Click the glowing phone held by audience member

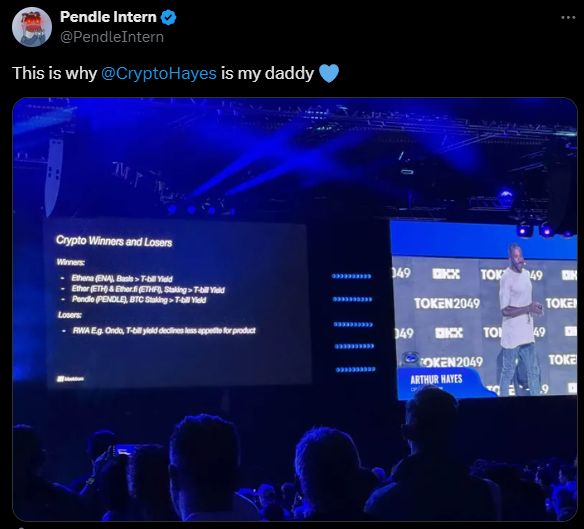tap(123, 451)
